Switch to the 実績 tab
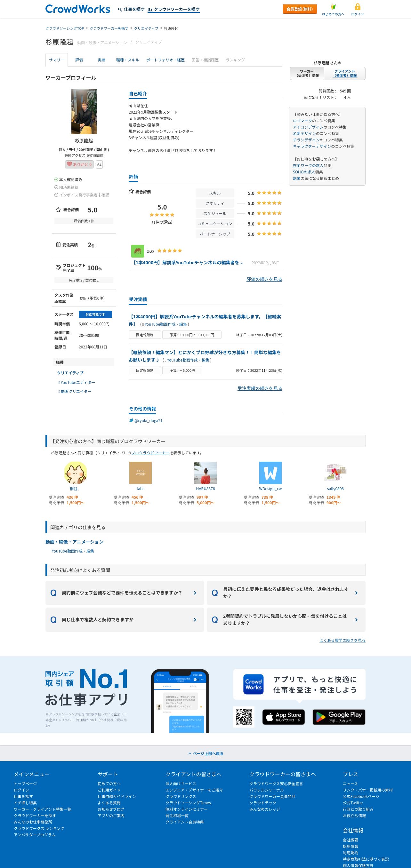Screen dimensions: 411x868 [x=101, y=60]
